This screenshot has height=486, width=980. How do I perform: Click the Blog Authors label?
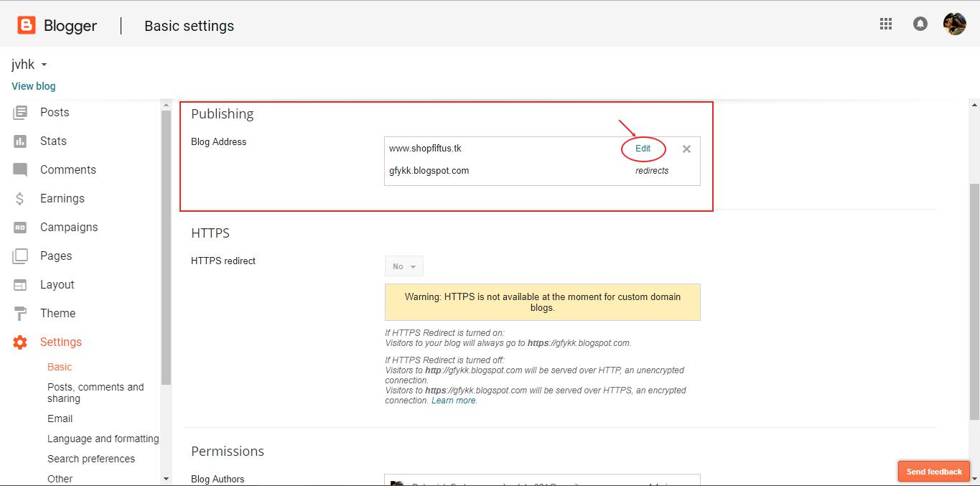[x=218, y=479]
